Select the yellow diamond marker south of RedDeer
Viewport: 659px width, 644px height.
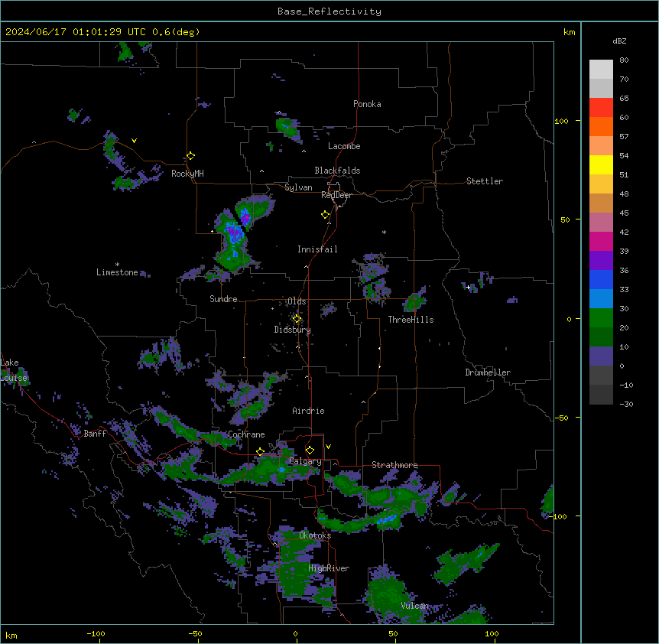(326, 215)
